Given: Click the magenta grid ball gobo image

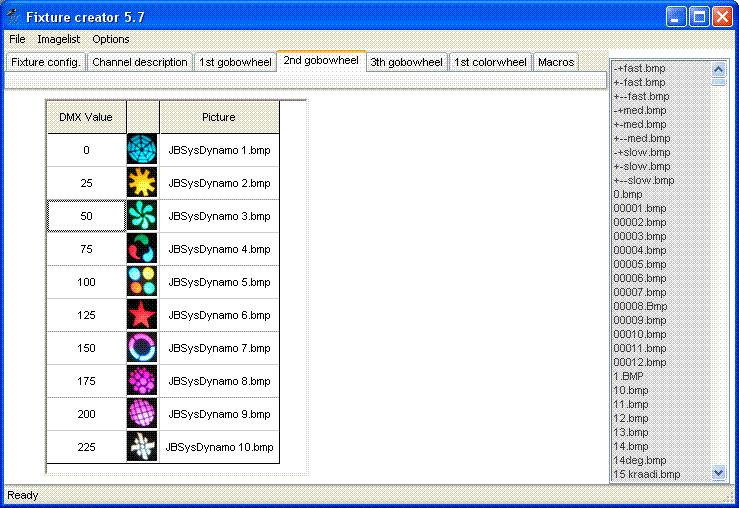Looking at the screenshot, I should [142, 414].
